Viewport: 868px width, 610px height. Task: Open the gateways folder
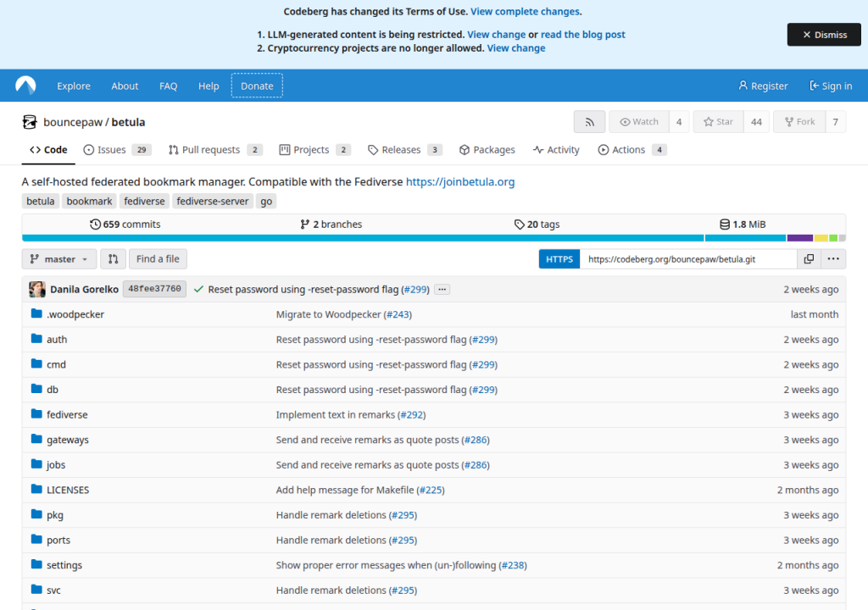[68, 440]
